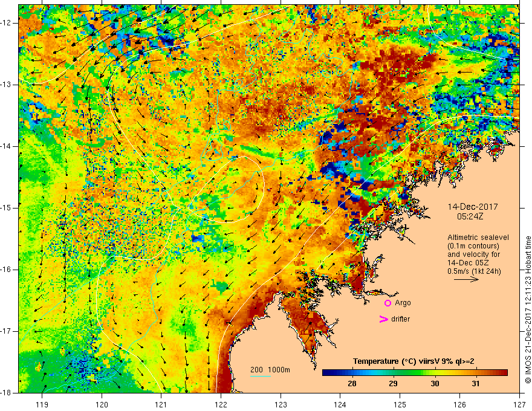Click the 'Temperature (°C) viirsV 9% ql>=2' title
Viewport: 532px width, 411px height.
pyautogui.click(x=414, y=361)
